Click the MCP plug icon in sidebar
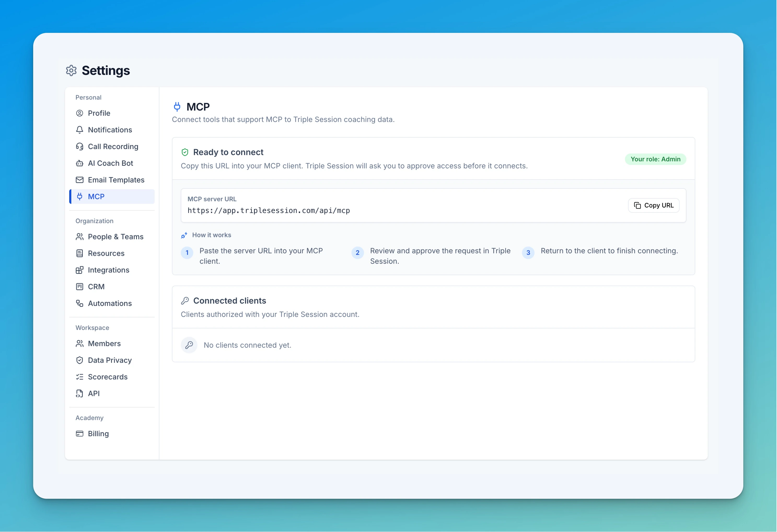 coord(80,197)
